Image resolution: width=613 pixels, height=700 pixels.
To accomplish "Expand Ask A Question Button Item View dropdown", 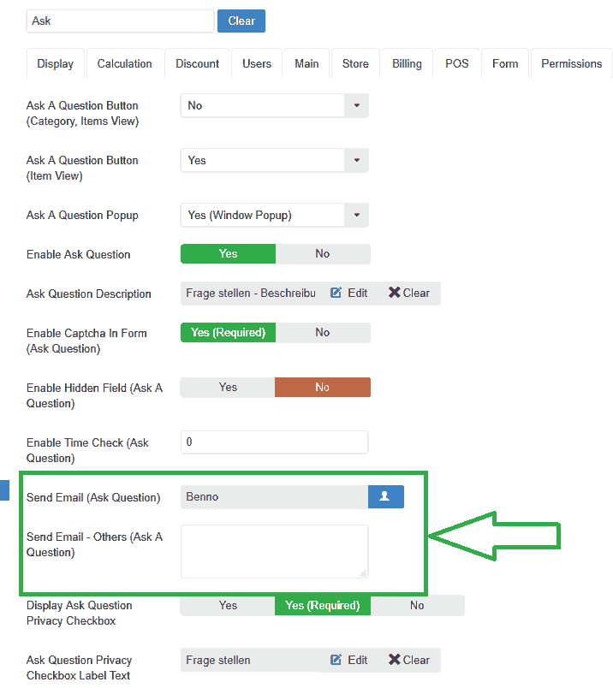I will (274, 161).
